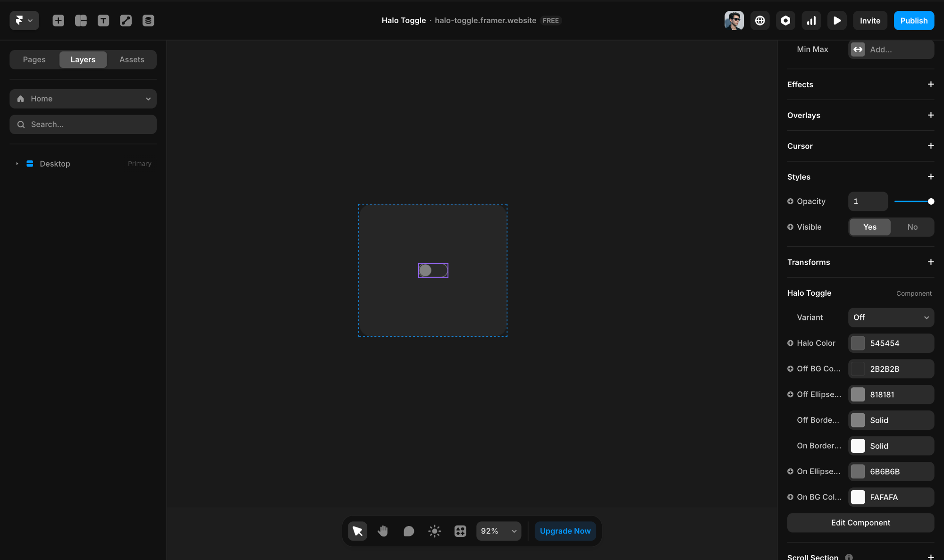Image resolution: width=944 pixels, height=560 pixels.
Task: Open the Insert panel with the plus icon
Action: tap(58, 20)
